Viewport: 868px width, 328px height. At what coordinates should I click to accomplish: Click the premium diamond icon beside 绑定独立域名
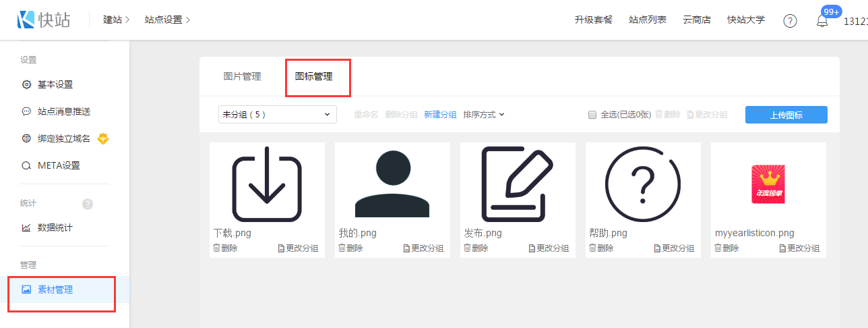[x=103, y=138]
